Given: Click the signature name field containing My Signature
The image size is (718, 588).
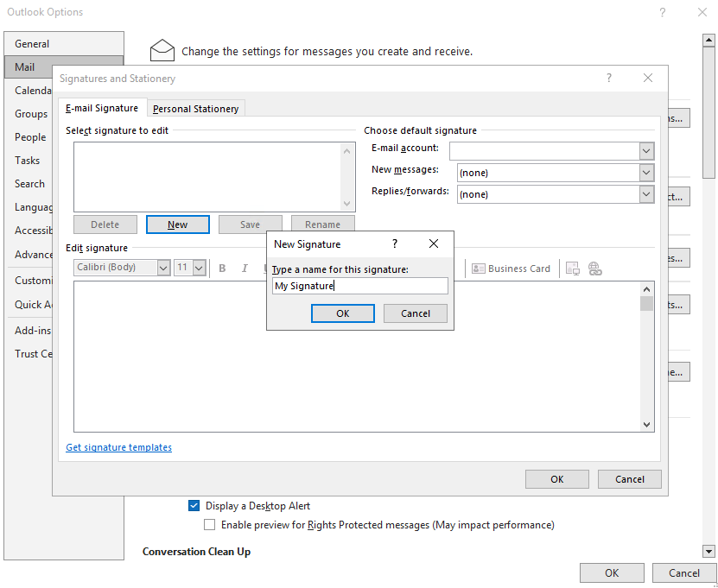Looking at the screenshot, I should click(x=360, y=286).
